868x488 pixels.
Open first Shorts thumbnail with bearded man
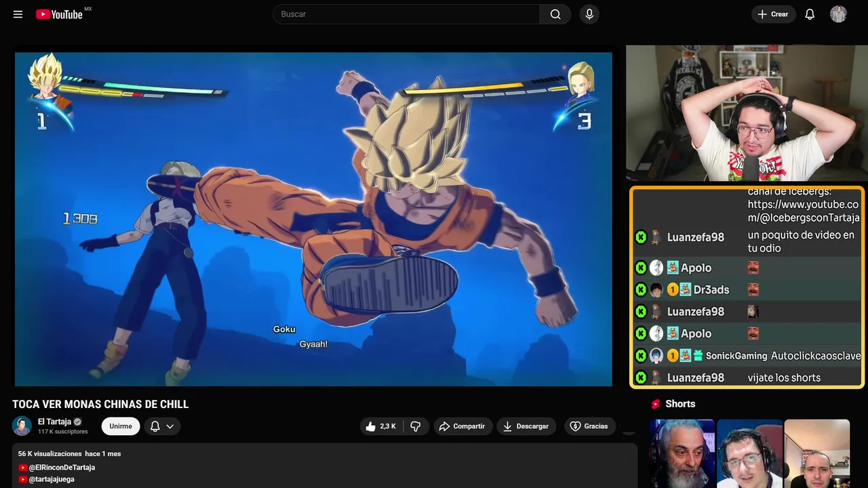pos(682,453)
